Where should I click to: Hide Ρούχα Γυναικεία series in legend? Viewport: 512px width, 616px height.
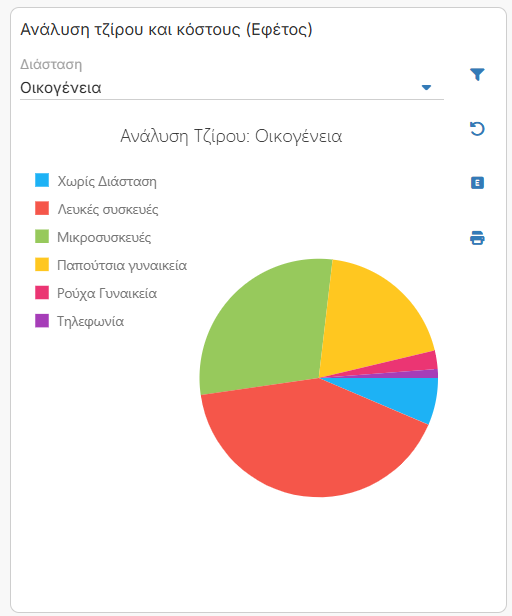(x=96, y=293)
